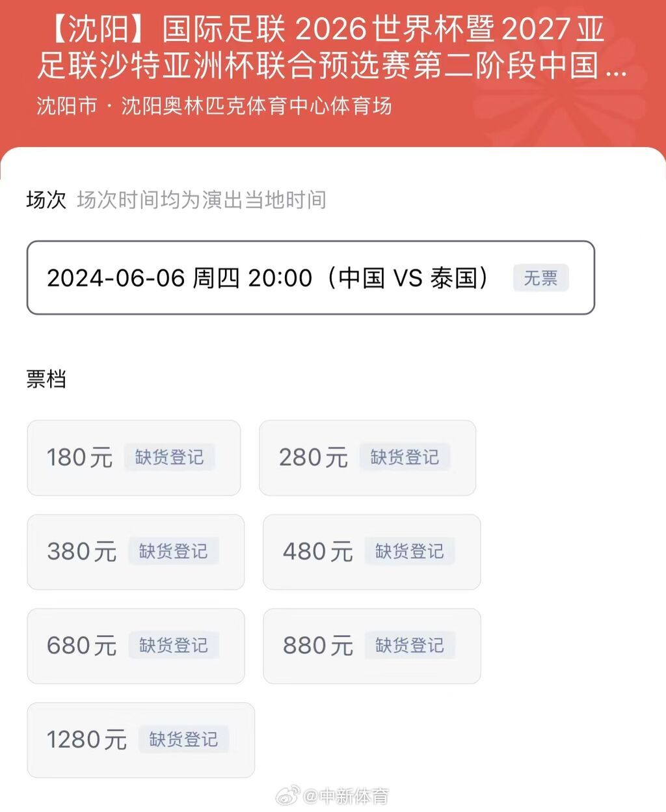The width and height of the screenshot is (666, 812).
Task: Tap 缺货登记 next to 280元
Action: point(405,457)
